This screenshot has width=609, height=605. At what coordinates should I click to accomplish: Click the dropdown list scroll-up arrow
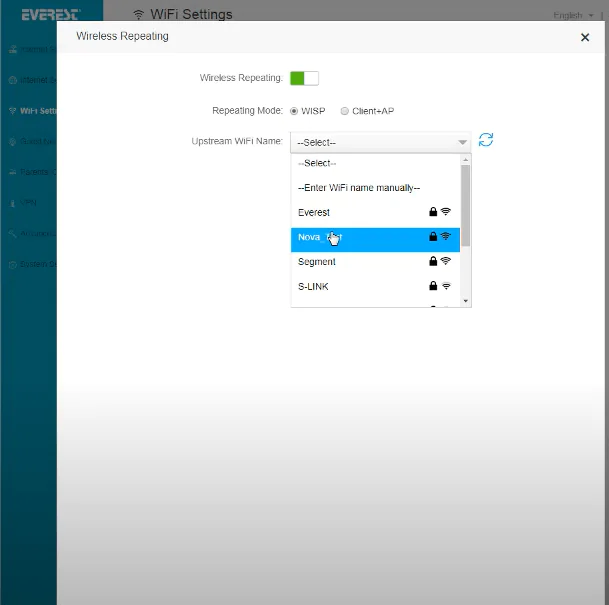pos(466,160)
